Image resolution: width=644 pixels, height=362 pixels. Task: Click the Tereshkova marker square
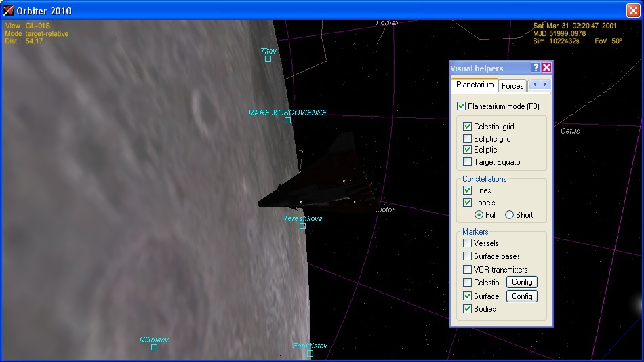click(x=302, y=226)
